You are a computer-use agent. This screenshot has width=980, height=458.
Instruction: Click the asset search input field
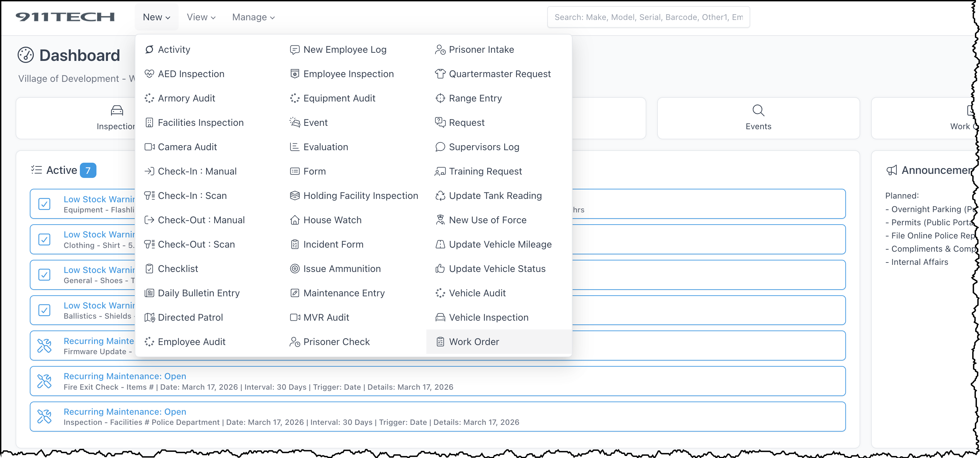tap(648, 17)
